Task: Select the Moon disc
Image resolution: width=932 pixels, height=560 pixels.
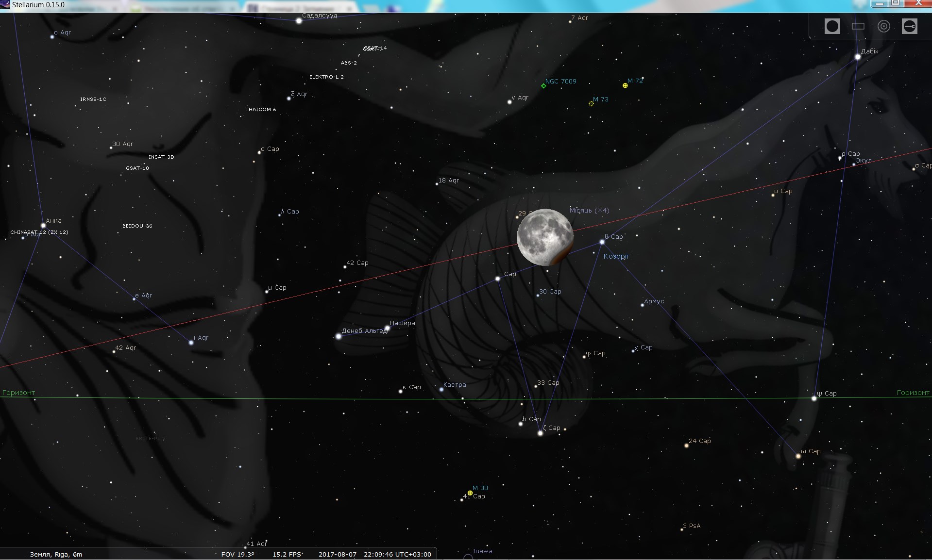Action: tap(545, 237)
